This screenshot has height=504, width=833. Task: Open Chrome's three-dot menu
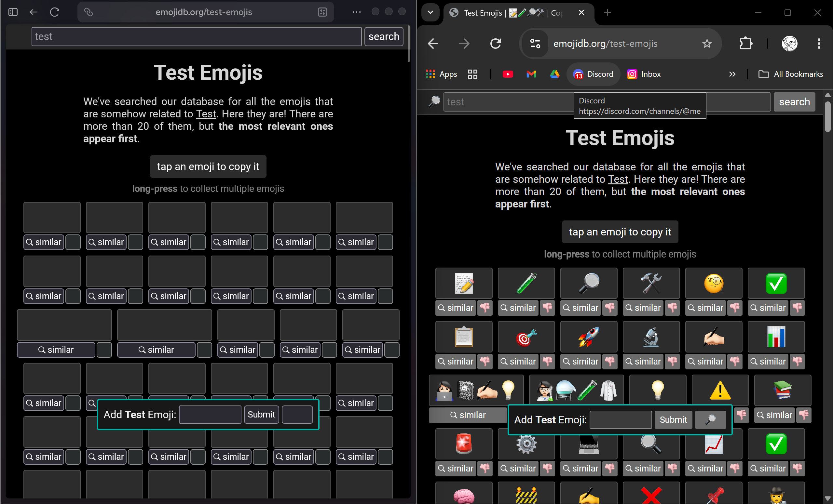click(x=818, y=44)
